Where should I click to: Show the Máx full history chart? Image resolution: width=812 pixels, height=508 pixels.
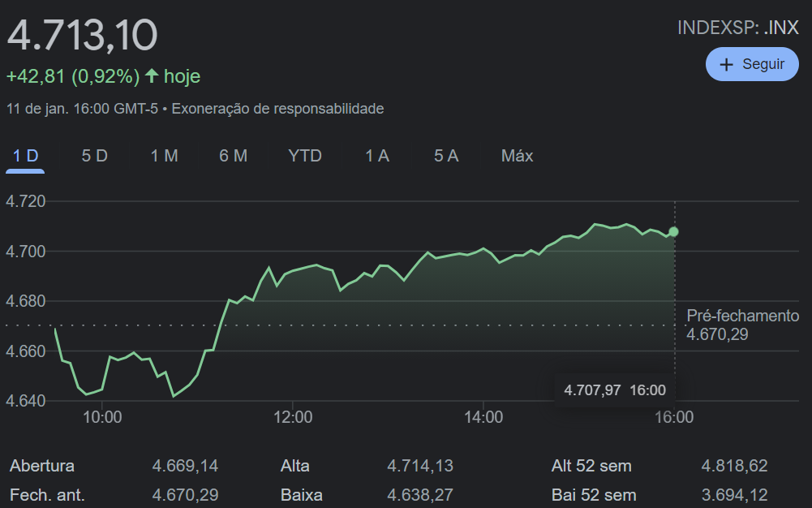(x=517, y=156)
